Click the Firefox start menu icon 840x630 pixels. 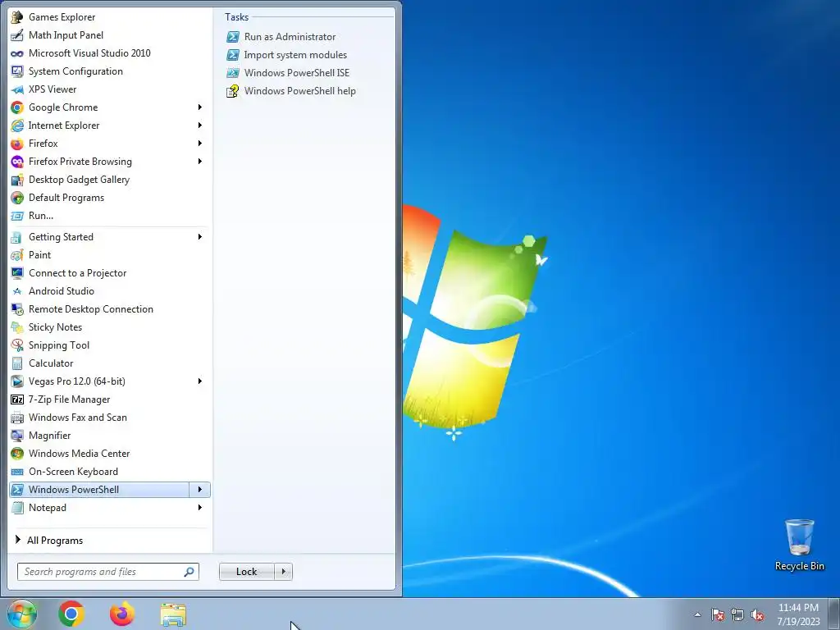point(17,144)
